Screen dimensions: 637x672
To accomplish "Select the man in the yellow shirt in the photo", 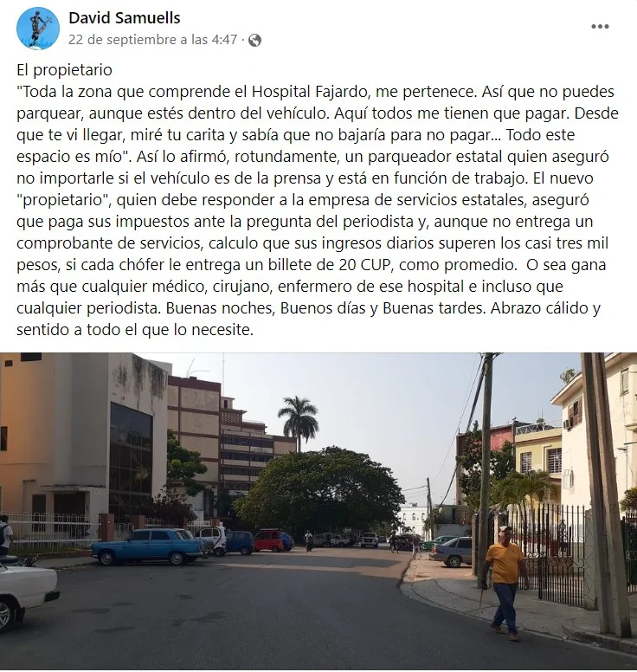I will (x=505, y=583).
